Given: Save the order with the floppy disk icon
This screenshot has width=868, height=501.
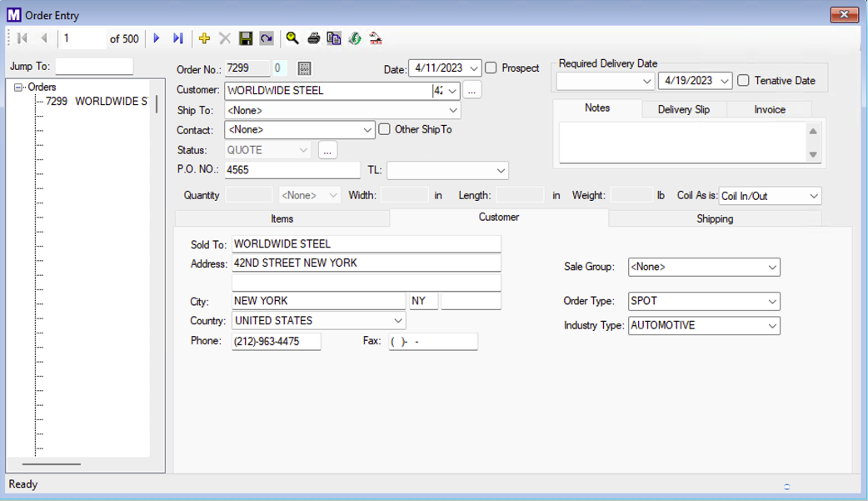Looking at the screenshot, I should [246, 38].
